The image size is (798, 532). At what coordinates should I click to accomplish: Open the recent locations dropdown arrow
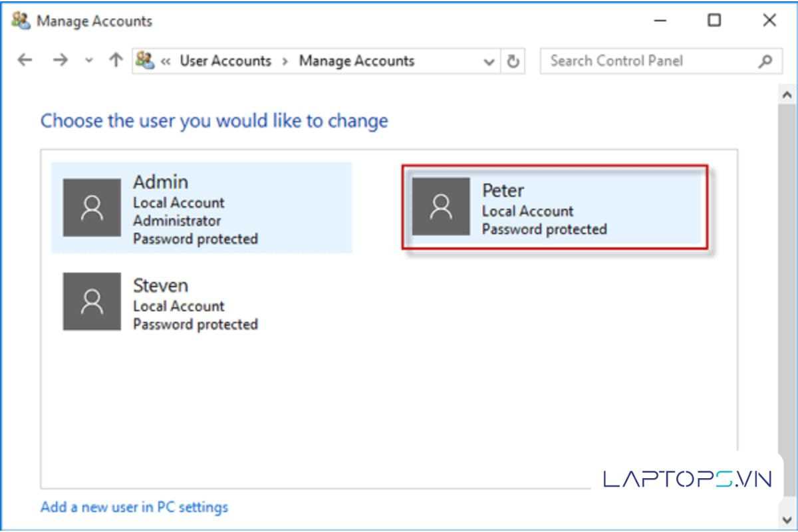[89, 61]
